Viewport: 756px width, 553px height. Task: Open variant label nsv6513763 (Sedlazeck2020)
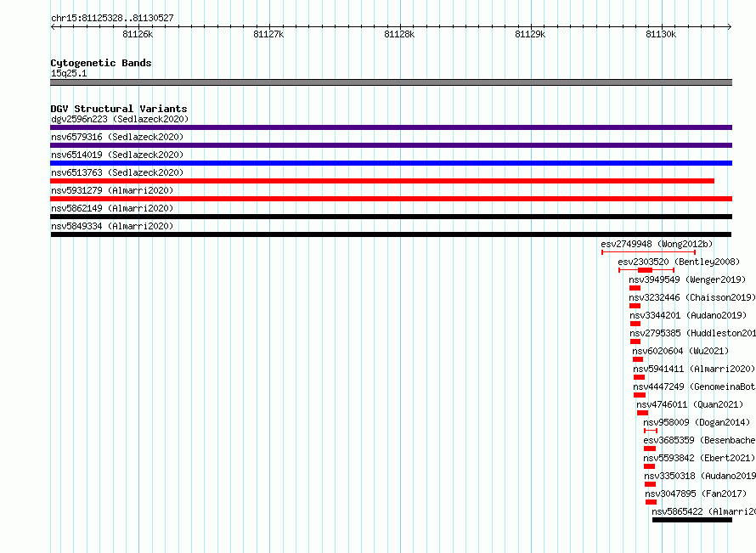click(x=117, y=172)
